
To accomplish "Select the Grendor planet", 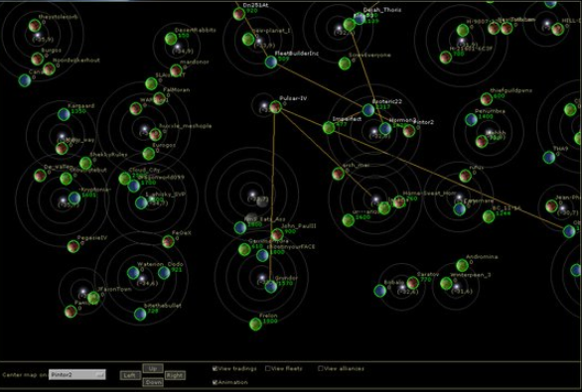I will (x=271, y=286).
